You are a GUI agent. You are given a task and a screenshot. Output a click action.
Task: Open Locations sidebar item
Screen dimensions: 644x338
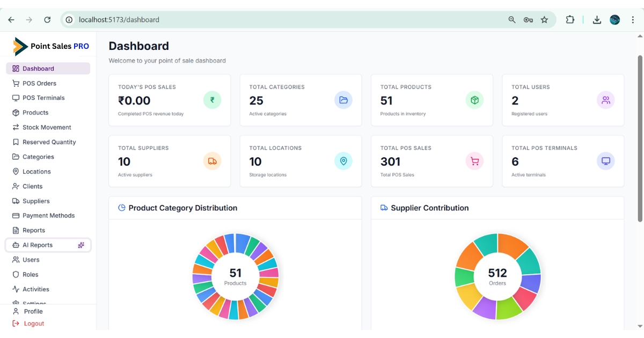coord(48,172)
